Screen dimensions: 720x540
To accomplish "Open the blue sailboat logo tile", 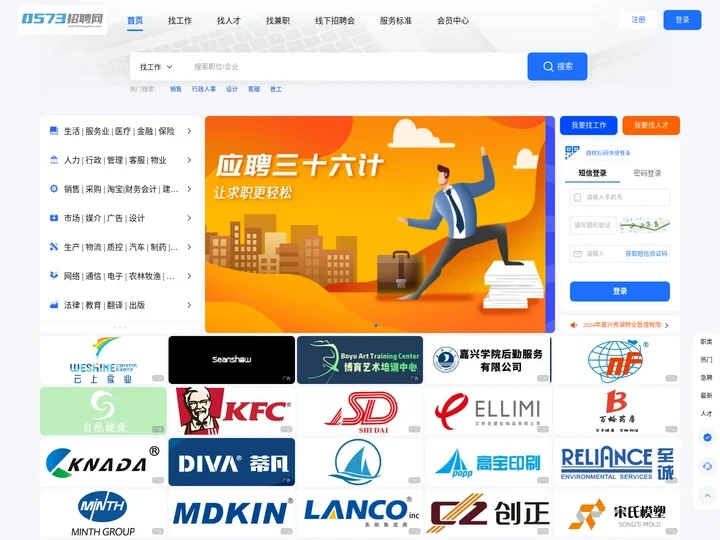I will 360,462.
